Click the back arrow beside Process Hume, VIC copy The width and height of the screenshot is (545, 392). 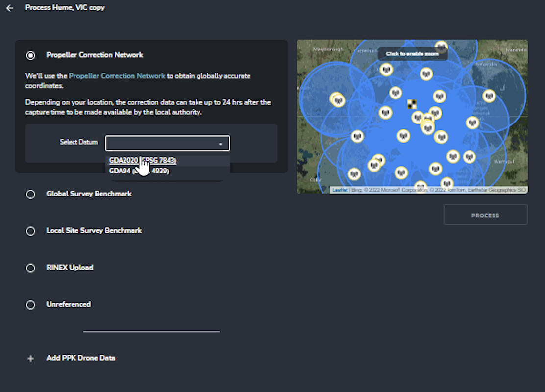pyautogui.click(x=9, y=8)
